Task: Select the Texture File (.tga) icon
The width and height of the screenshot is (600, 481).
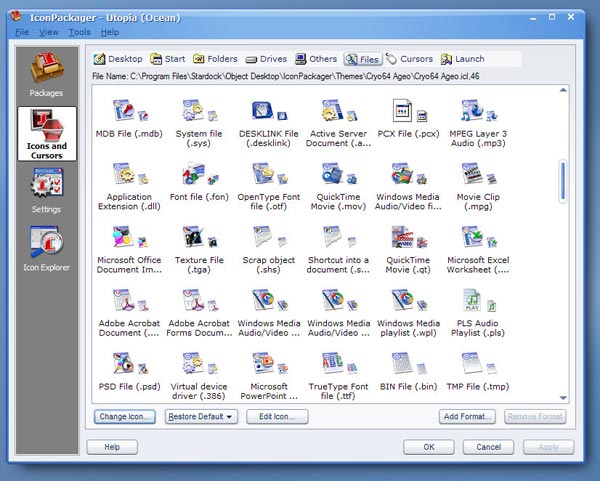Action: [x=196, y=238]
